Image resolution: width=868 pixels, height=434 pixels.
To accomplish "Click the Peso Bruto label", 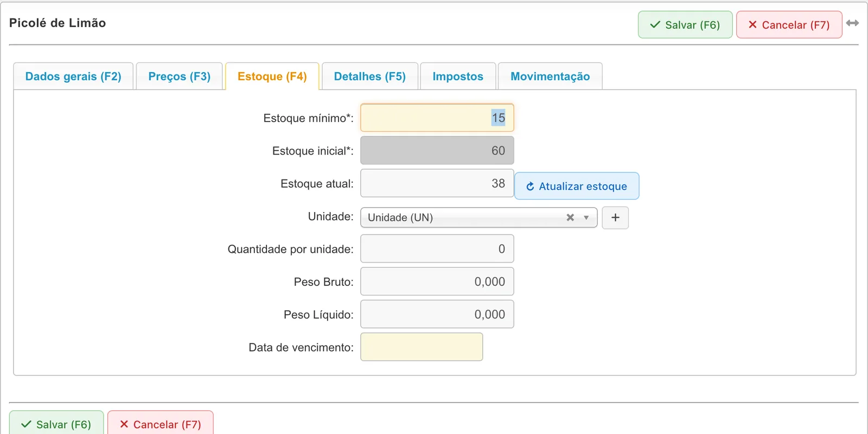I will pos(323,282).
